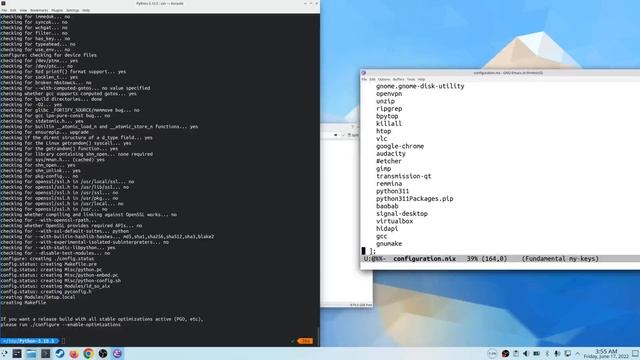Open the Buffers menu in Emacs
The width and height of the screenshot is (640, 360).
pos(398,79)
